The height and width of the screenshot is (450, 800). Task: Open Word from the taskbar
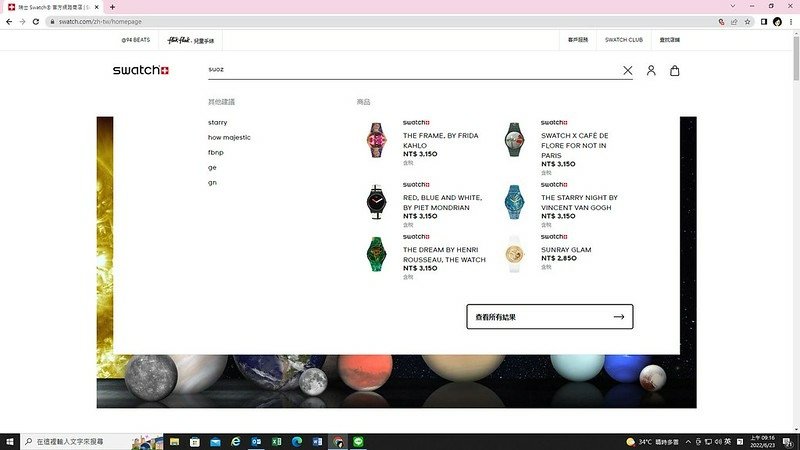pos(317,442)
